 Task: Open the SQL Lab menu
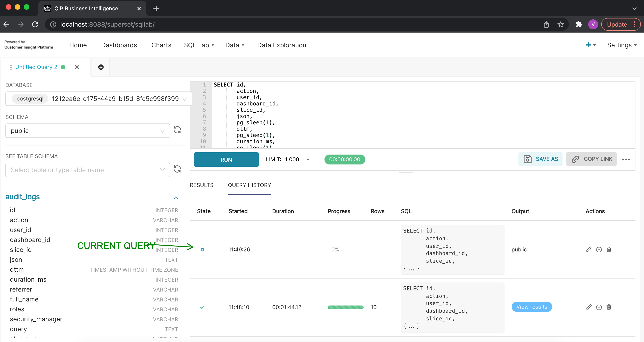(199, 45)
